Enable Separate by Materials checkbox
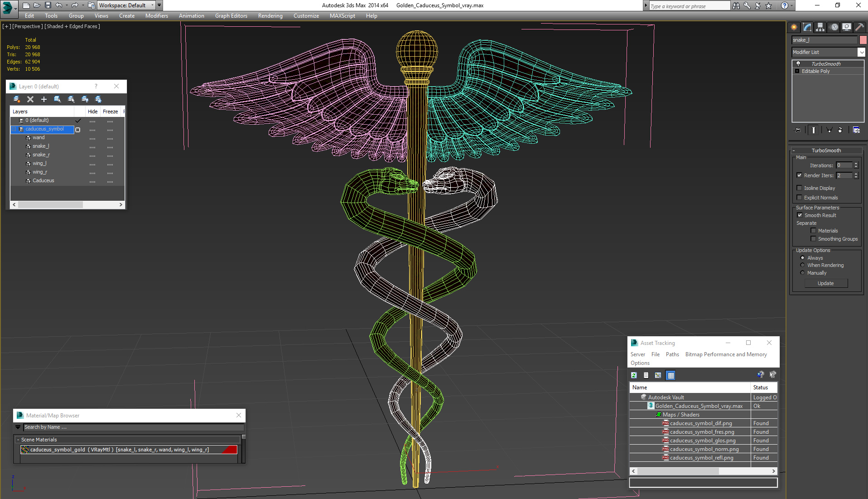 (x=814, y=231)
